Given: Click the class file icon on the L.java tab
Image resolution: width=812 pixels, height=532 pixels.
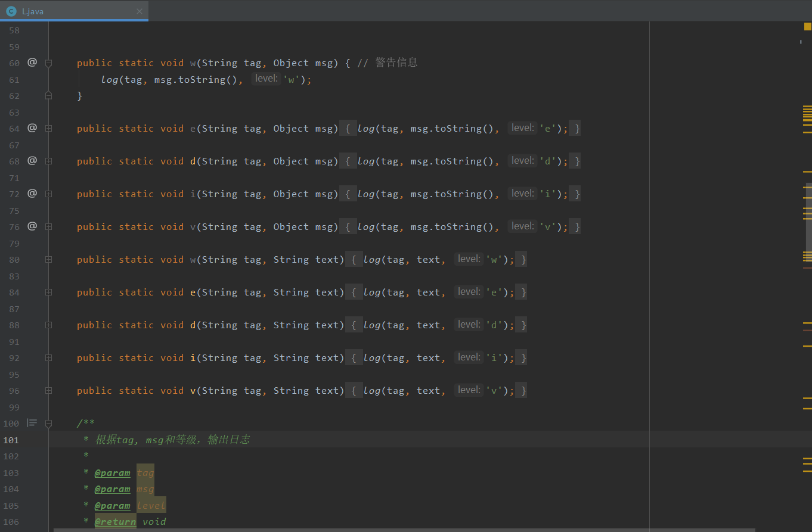Looking at the screenshot, I should pyautogui.click(x=11, y=11).
